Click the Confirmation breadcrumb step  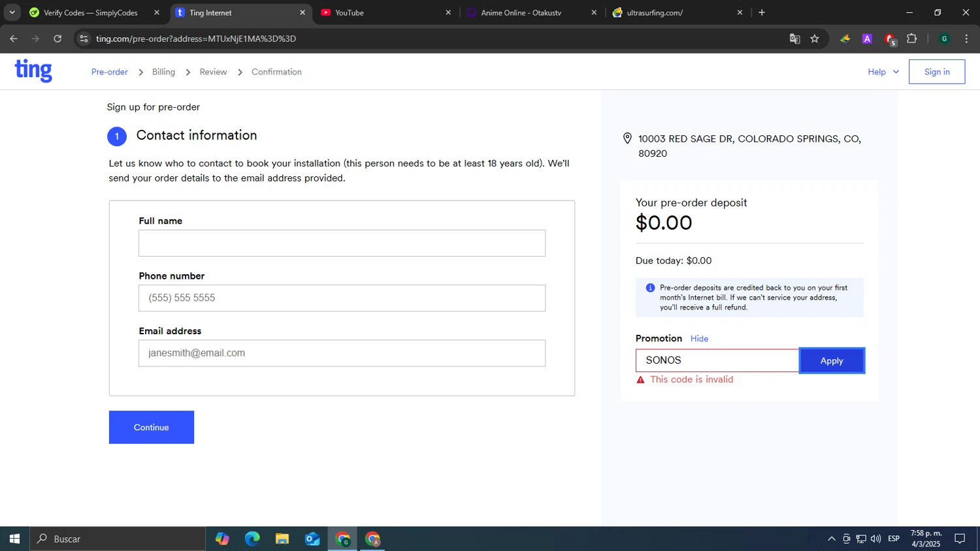(x=276, y=72)
